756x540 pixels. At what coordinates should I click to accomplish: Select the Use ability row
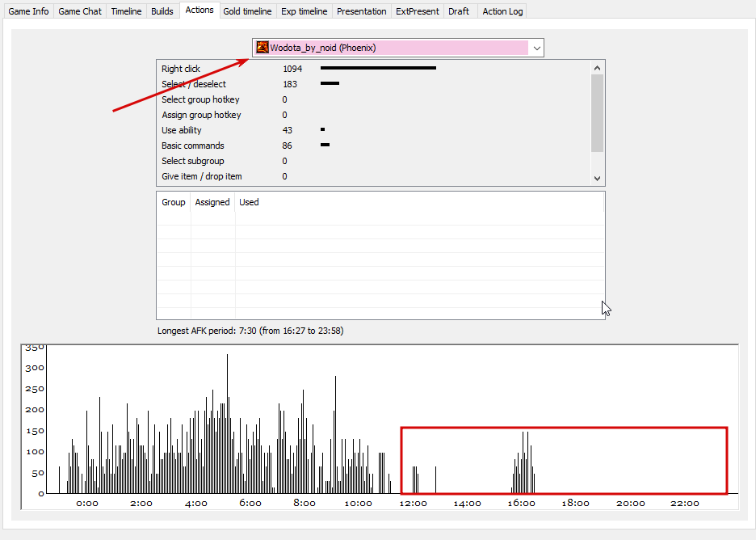[374, 130]
